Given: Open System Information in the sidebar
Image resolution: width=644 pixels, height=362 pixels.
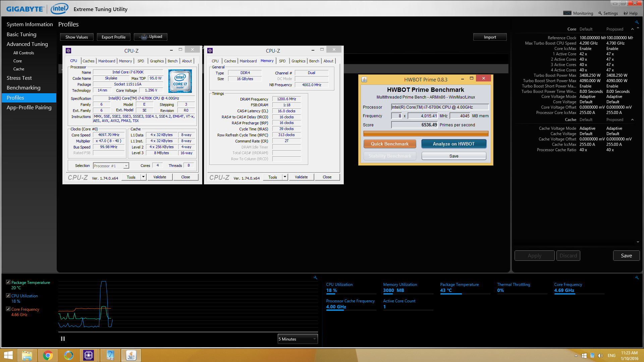Looking at the screenshot, I should click(x=30, y=24).
